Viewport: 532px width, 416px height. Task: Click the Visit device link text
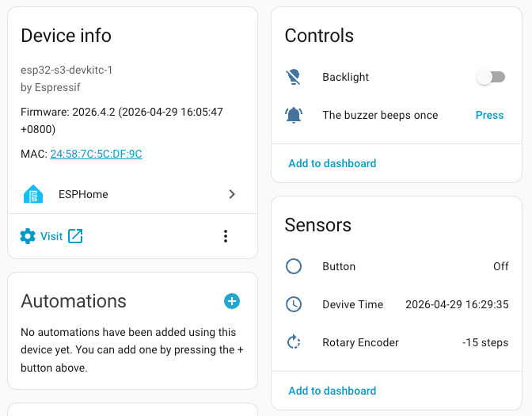click(51, 236)
